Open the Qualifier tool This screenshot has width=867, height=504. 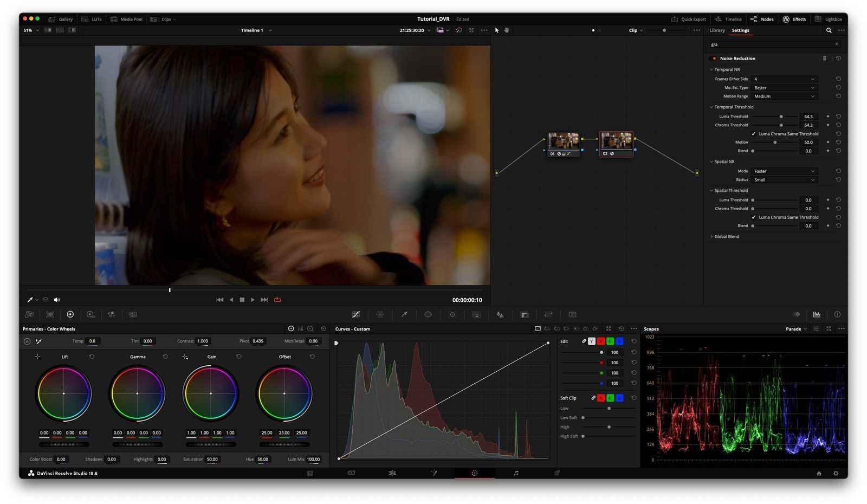[x=404, y=314]
